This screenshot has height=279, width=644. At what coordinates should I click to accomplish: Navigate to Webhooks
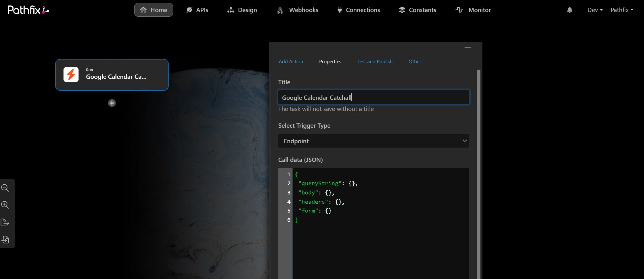click(298, 10)
